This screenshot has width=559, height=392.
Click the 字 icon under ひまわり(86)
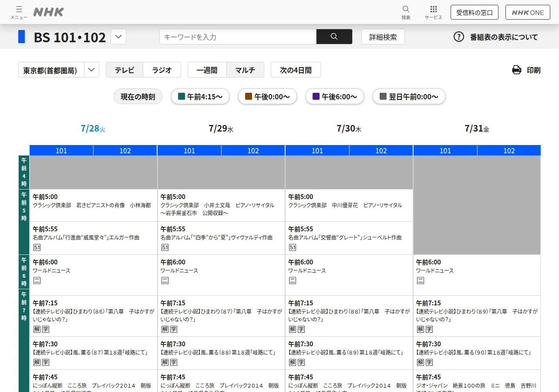point(46,329)
